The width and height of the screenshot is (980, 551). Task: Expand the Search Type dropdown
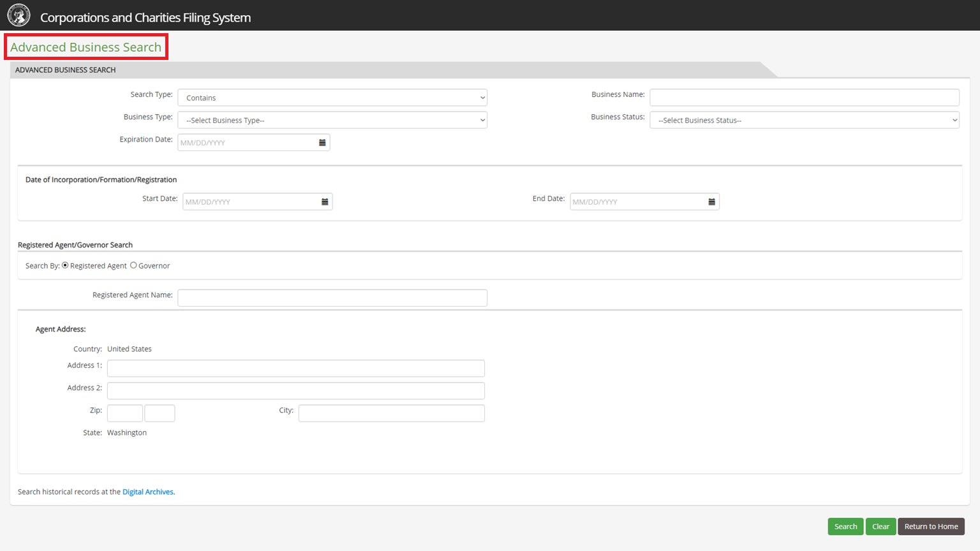coord(332,98)
